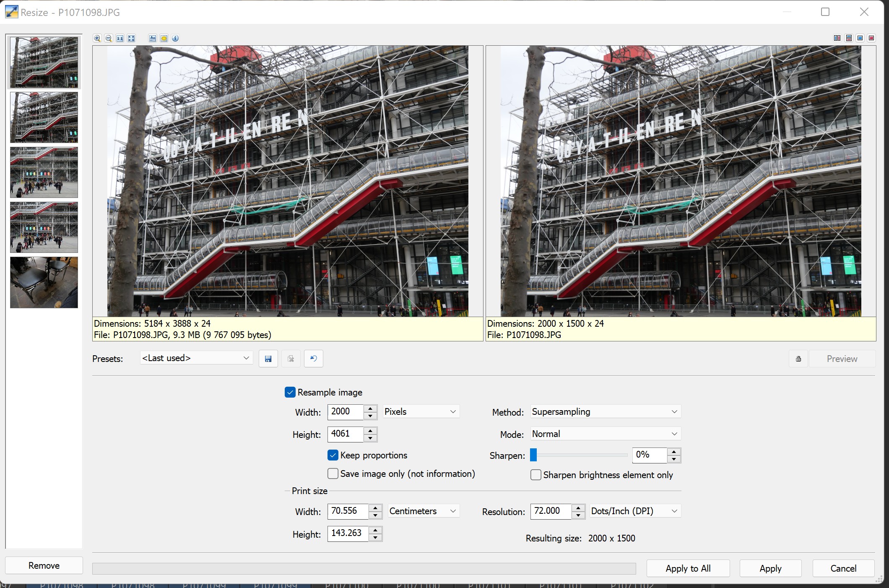889x588 pixels.
Task: Switch to stacked horizontal split view
Action: click(x=849, y=38)
